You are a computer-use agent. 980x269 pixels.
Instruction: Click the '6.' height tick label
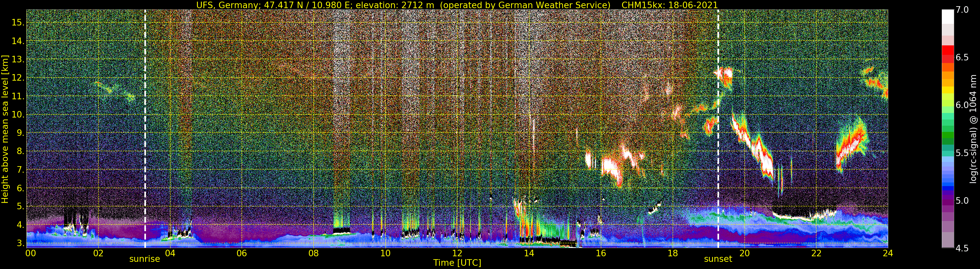point(20,188)
